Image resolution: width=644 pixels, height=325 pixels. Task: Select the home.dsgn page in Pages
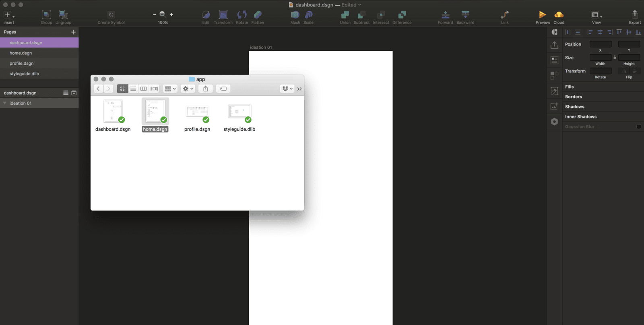click(x=39, y=53)
